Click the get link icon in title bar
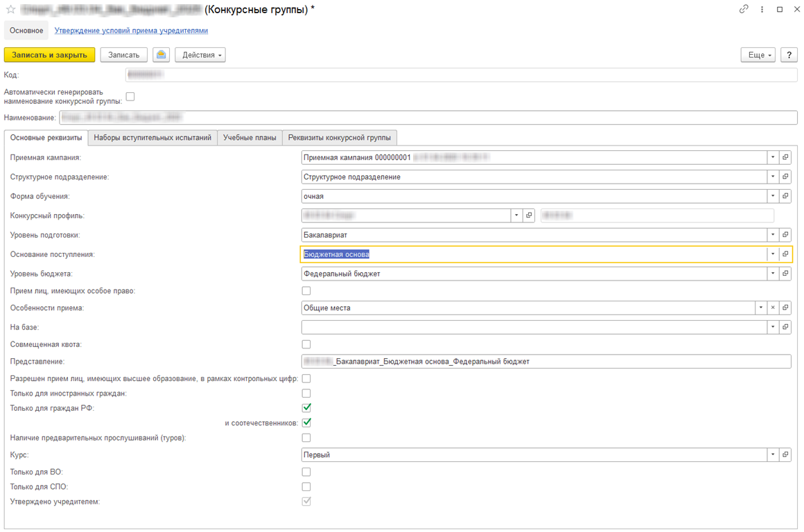The width and height of the screenshot is (804, 532). (x=744, y=10)
